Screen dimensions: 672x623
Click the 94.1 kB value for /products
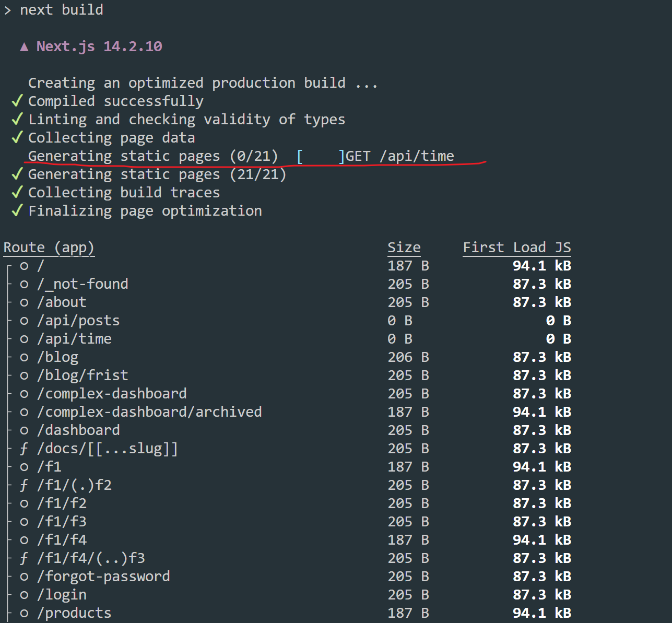point(541,613)
